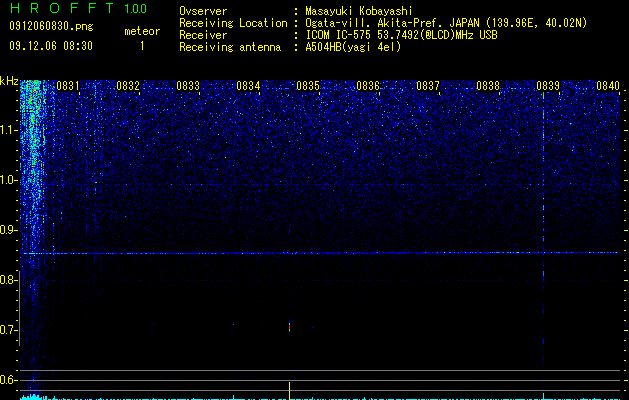Click the 0831 time marker
The height and width of the screenshot is (400, 629).
tap(67, 86)
